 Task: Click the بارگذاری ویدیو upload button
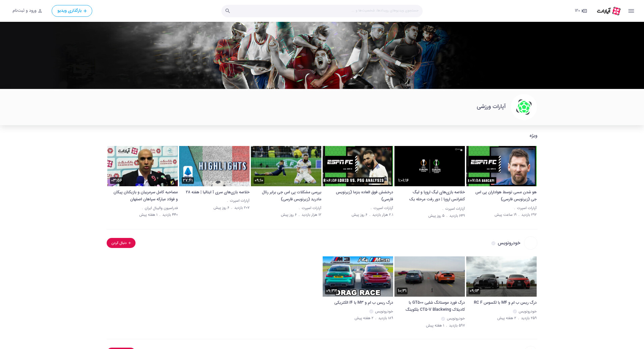72,11
